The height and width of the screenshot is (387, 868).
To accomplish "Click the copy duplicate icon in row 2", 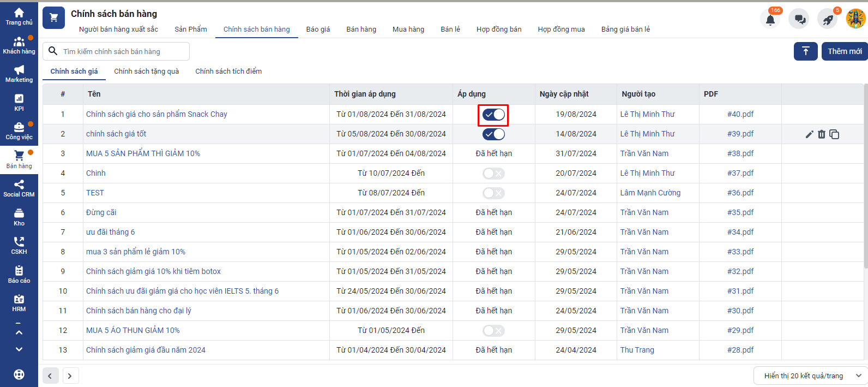I will click(x=834, y=134).
